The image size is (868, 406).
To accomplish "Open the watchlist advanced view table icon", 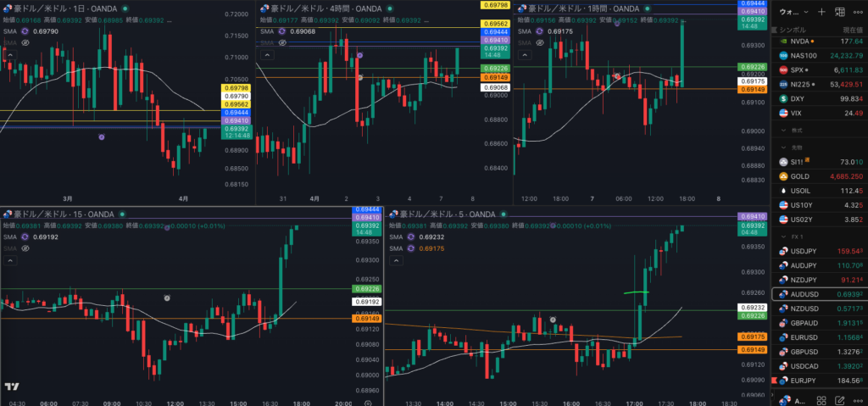I will pos(840,12).
